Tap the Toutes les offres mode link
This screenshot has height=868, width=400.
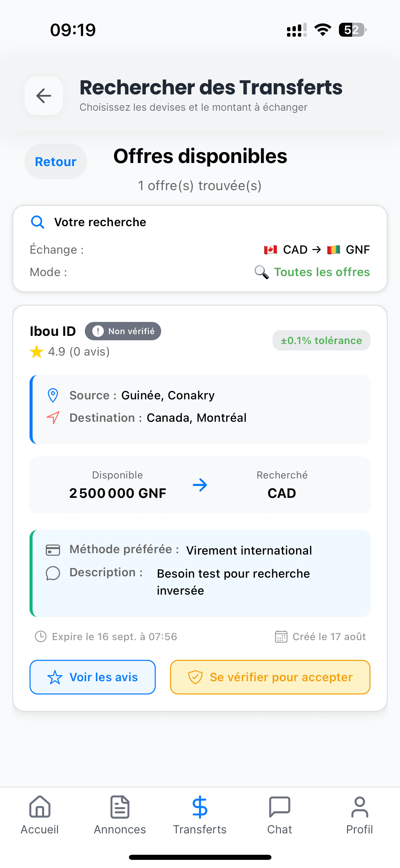coord(322,272)
